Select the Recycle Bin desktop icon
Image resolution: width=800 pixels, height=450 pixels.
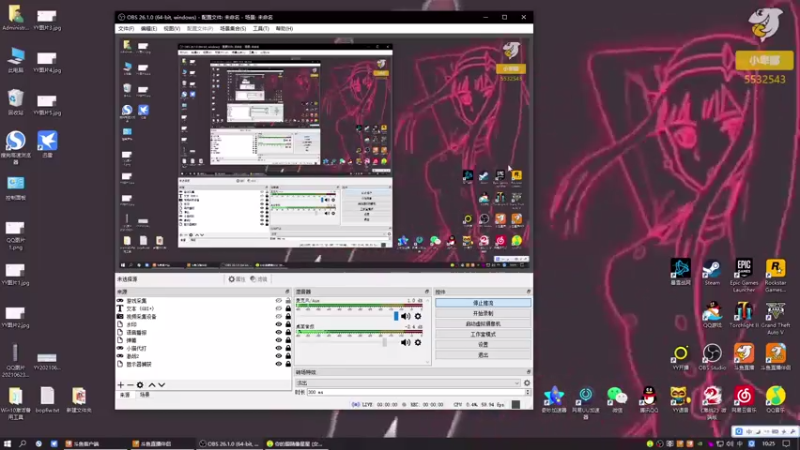[15, 102]
